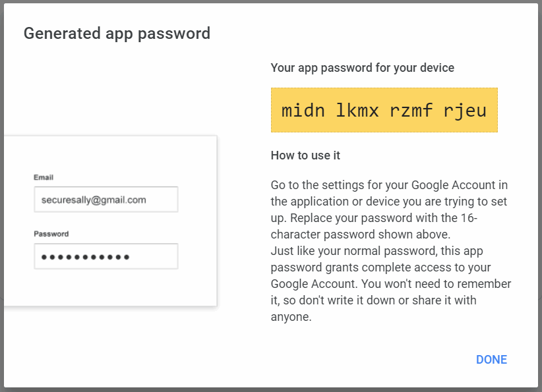Click the Email label in the illustration
The height and width of the screenshot is (392, 542).
pyautogui.click(x=44, y=177)
